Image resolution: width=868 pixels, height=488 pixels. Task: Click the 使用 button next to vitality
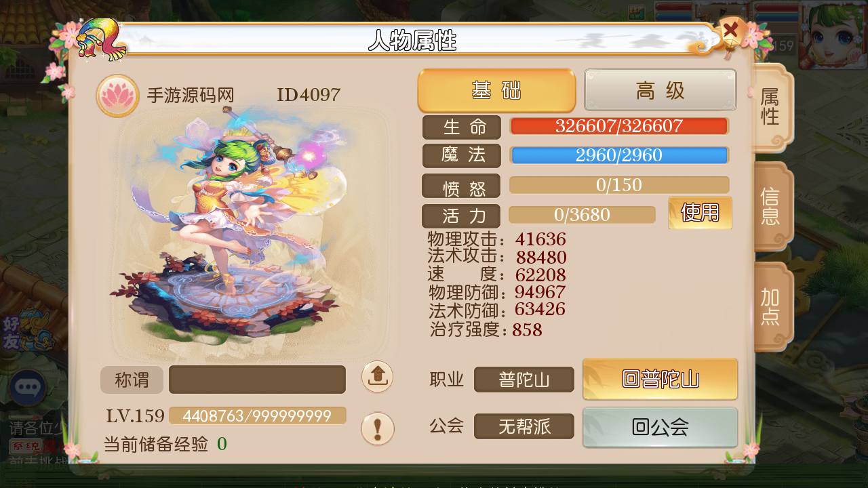tap(701, 213)
